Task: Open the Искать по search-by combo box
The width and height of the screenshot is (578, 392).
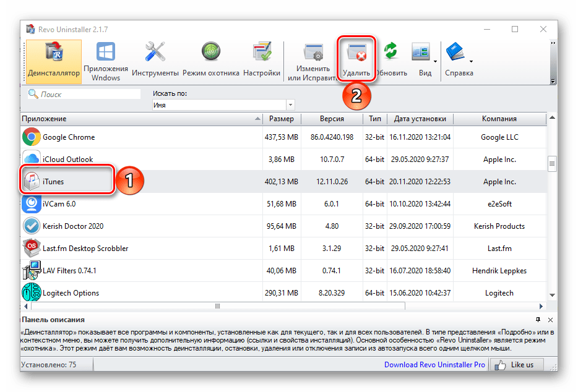Action: coord(223,105)
